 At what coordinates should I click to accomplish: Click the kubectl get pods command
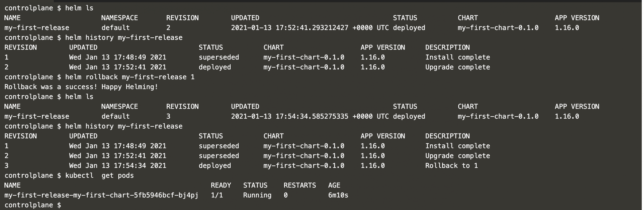(x=99, y=176)
